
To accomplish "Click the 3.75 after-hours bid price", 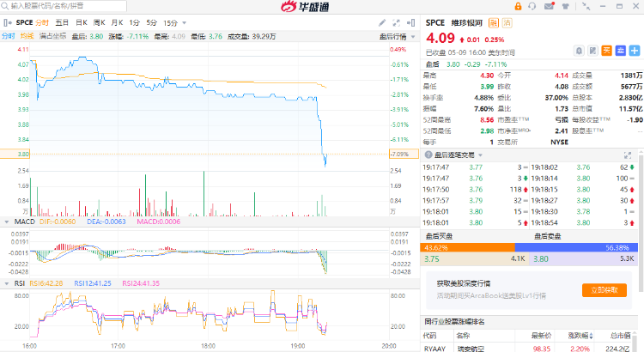I will 432,259.
